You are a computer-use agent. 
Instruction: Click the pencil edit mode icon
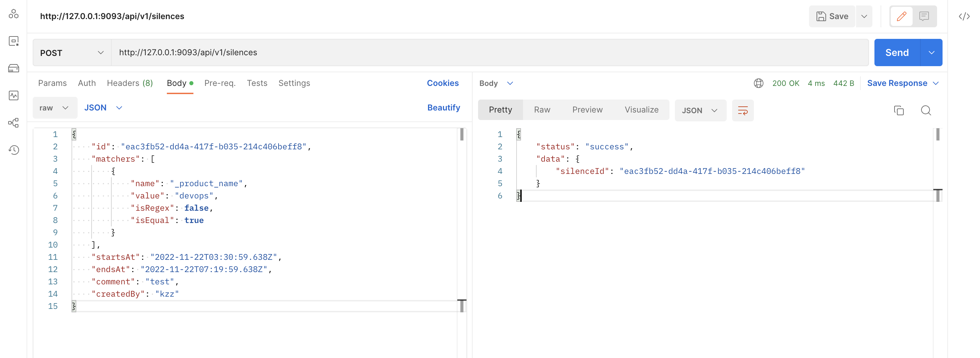coord(901,16)
